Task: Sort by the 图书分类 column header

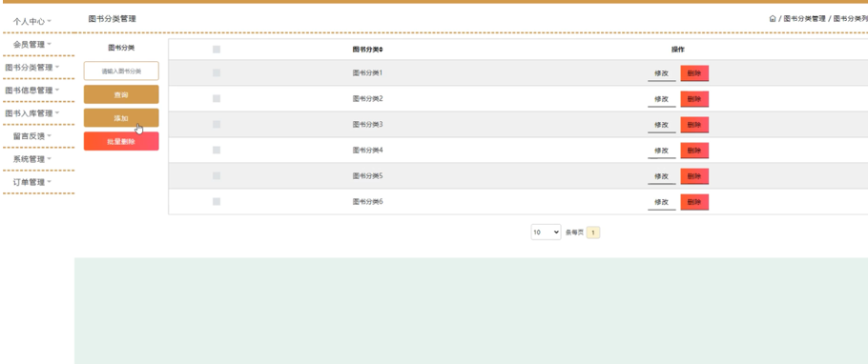Action: [x=367, y=50]
